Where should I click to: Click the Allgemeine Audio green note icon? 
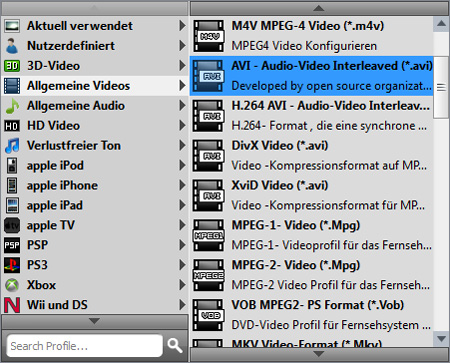[12, 106]
